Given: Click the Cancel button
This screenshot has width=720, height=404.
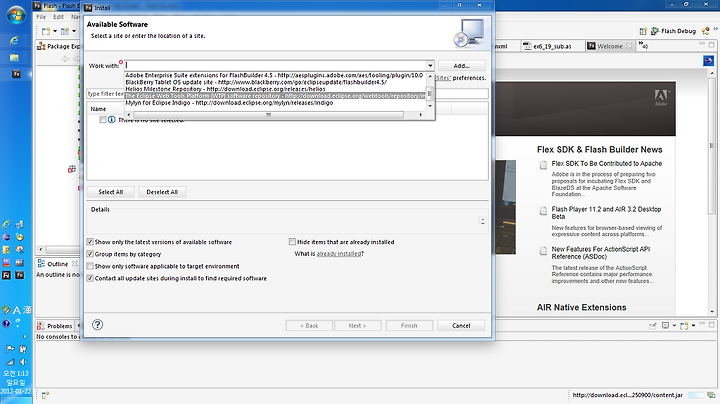Looking at the screenshot, I should pyautogui.click(x=461, y=325).
